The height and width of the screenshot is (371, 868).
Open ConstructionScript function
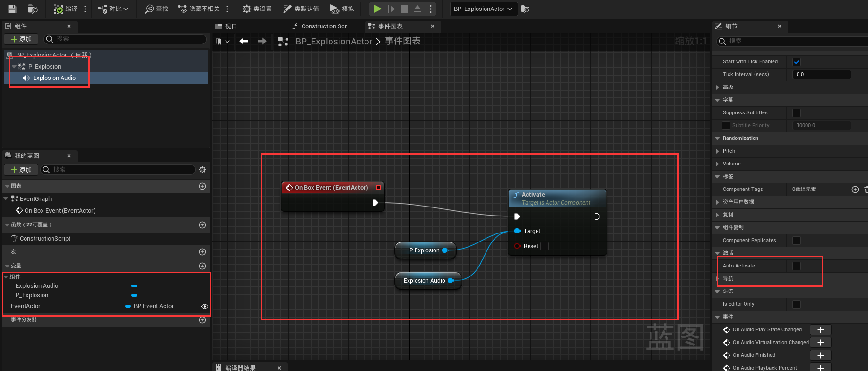pos(45,239)
